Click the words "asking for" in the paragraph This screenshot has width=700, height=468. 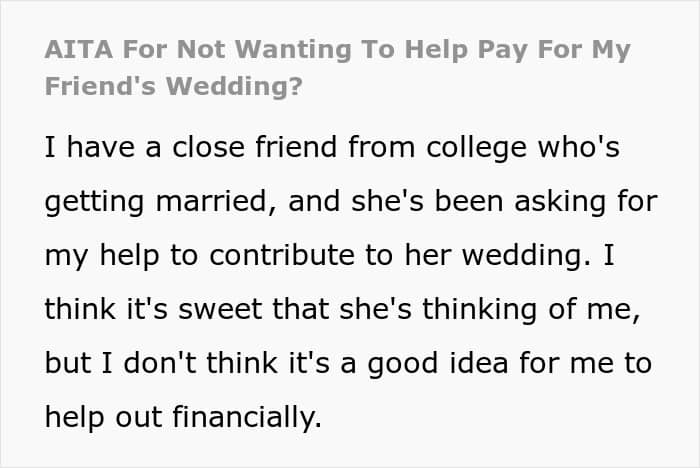click(x=586, y=202)
